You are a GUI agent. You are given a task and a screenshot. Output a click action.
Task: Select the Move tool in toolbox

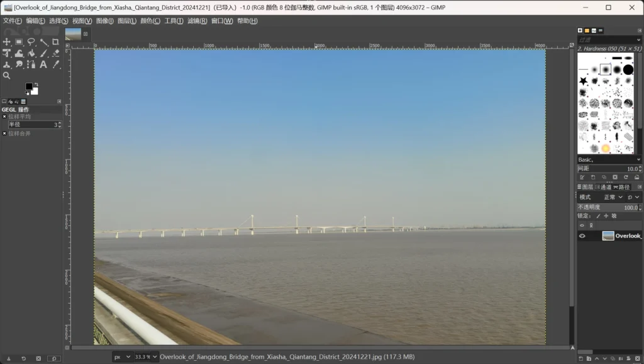[6, 42]
